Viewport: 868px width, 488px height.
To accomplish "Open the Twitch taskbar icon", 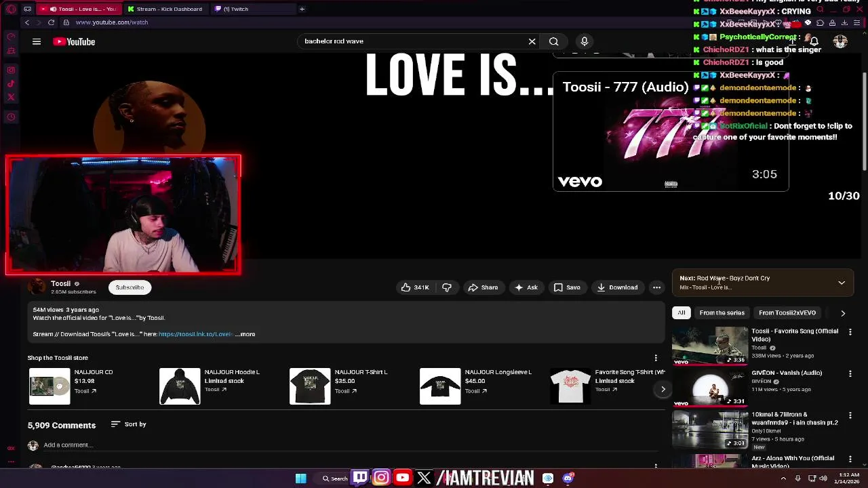I will (360, 478).
